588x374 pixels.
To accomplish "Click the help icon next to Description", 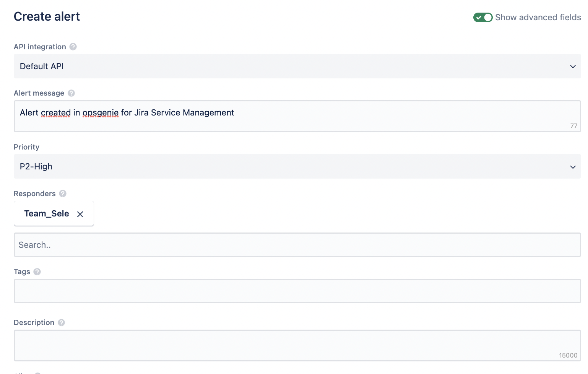I will coord(62,322).
